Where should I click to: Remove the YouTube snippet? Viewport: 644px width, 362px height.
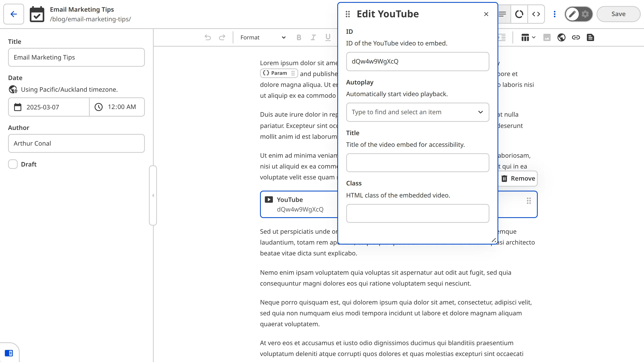tap(518, 178)
